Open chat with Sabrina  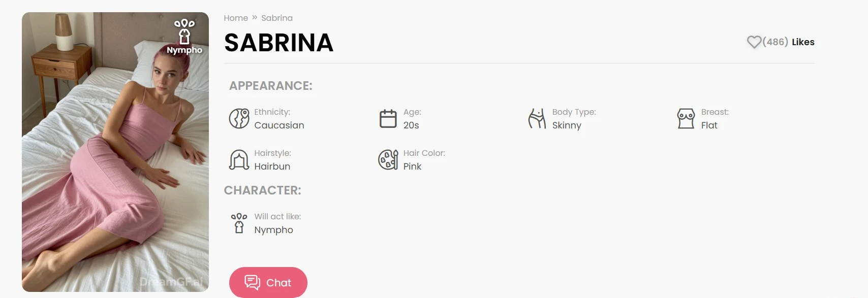268,282
